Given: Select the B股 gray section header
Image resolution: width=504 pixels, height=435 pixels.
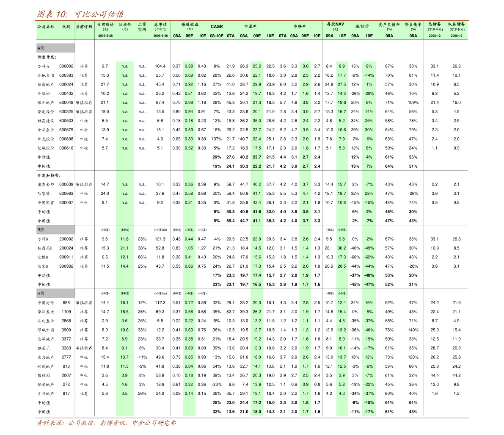Looking at the screenshot, I should [x=55, y=230].
